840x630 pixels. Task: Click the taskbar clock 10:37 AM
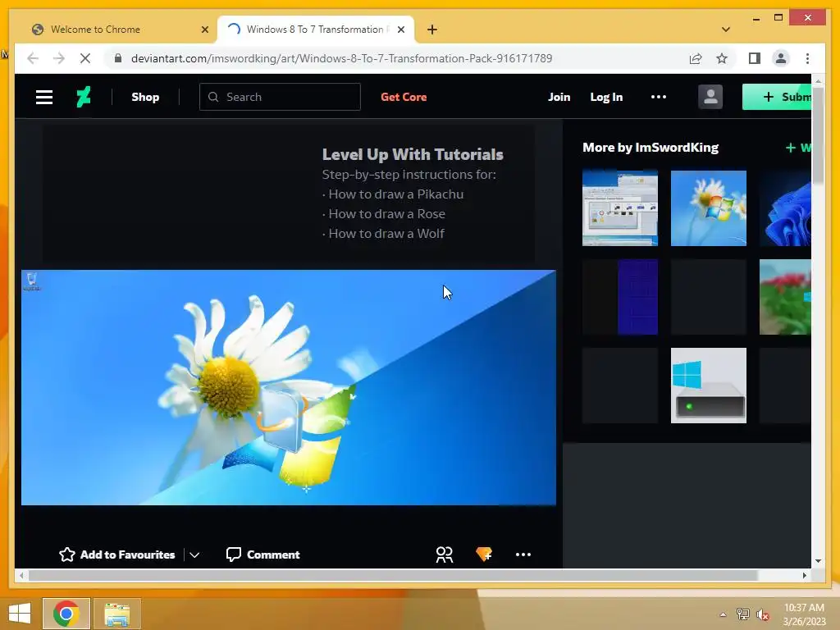tap(804, 614)
